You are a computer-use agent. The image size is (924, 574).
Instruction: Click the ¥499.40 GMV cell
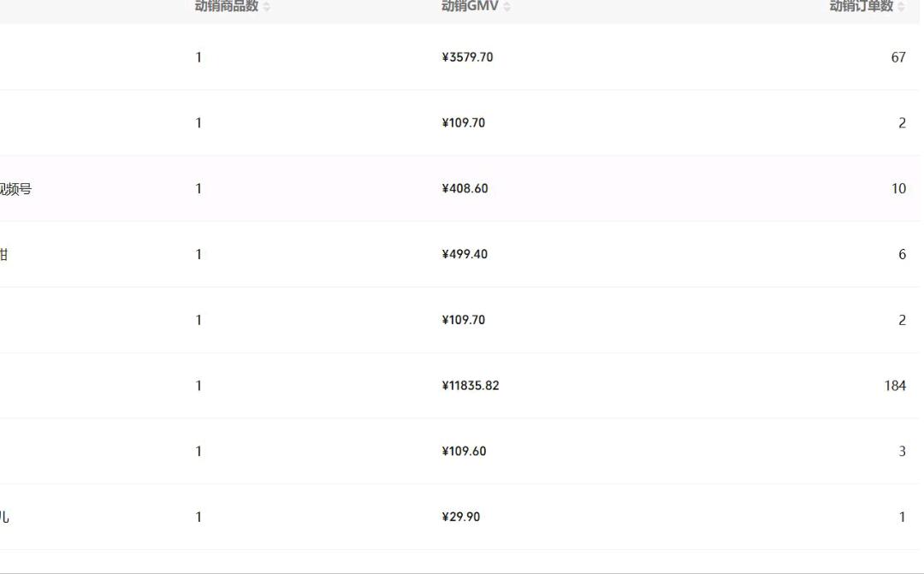465,254
